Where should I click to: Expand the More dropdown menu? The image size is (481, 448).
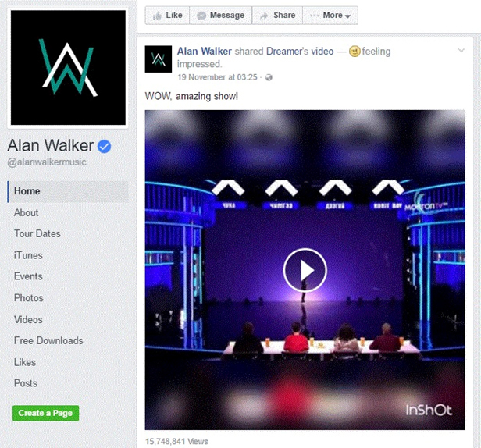tap(330, 16)
